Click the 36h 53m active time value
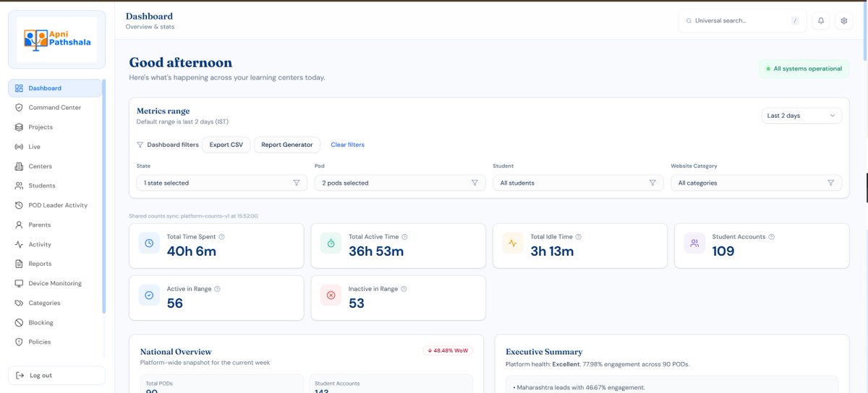This screenshot has width=868, height=393. pos(376,251)
